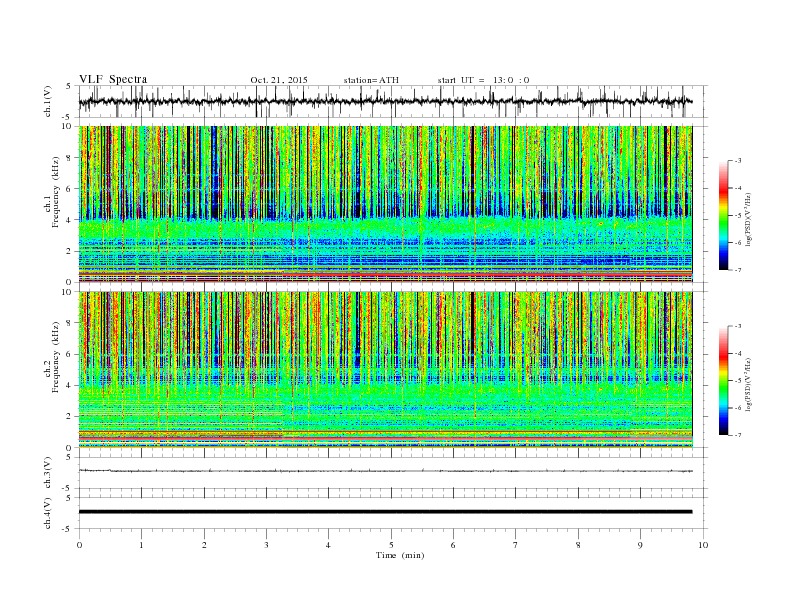Click the time axis tick label "9"

640,545
